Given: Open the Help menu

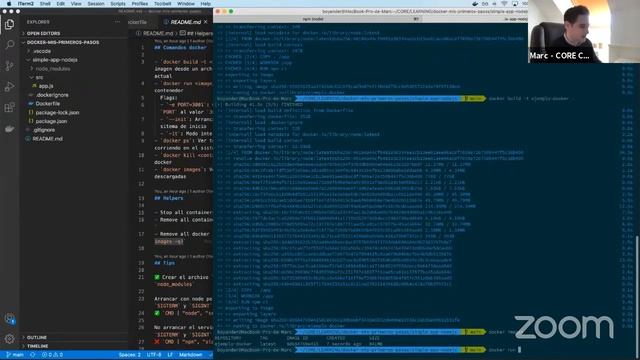Looking at the screenshot, I should pyautogui.click(x=206, y=4).
